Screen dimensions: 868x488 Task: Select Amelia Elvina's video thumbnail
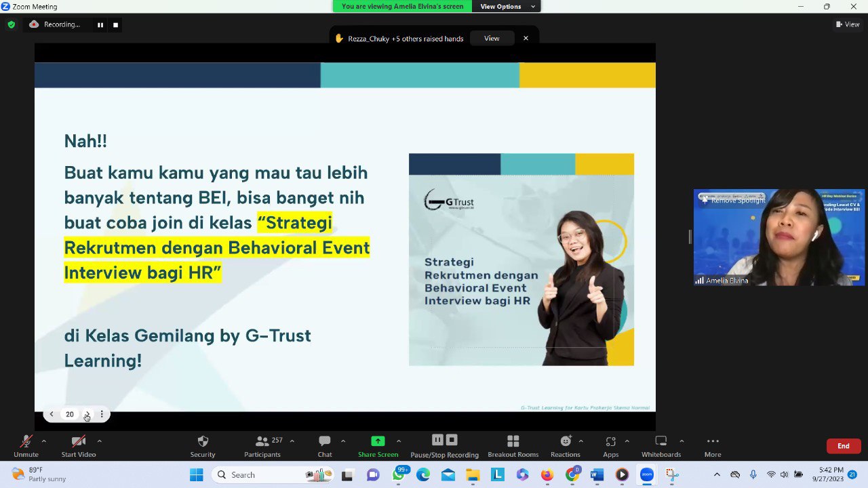[x=779, y=237]
